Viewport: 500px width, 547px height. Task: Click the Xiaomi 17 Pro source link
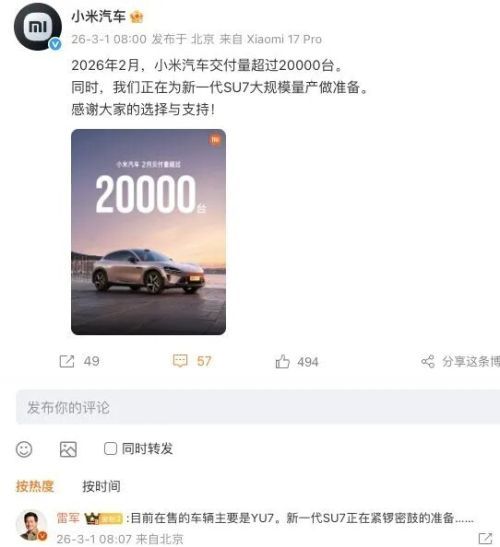click(284, 39)
